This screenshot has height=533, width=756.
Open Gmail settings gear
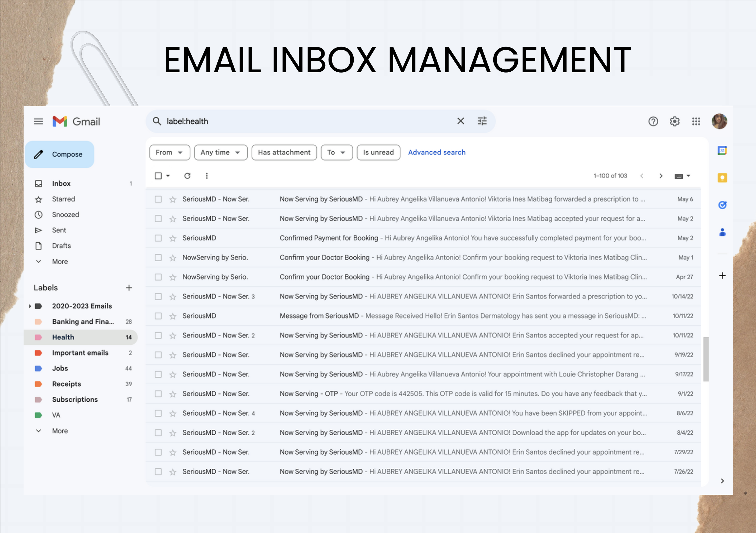[674, 122]
